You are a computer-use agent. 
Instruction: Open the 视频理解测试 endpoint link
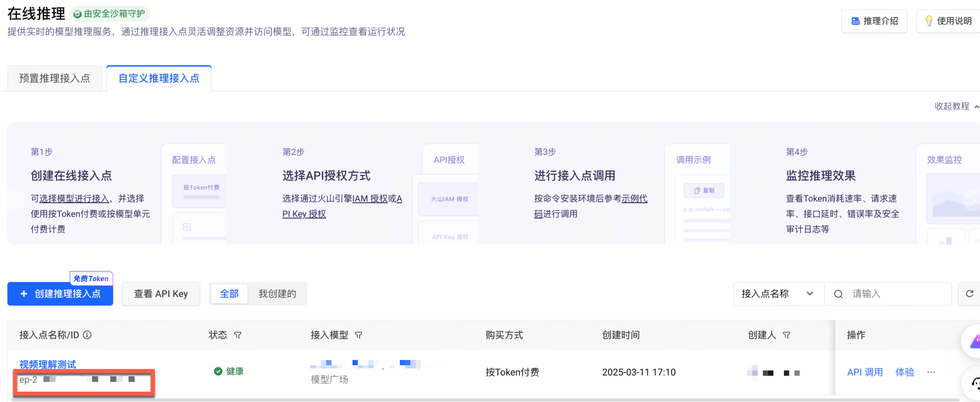click(48, 364)
